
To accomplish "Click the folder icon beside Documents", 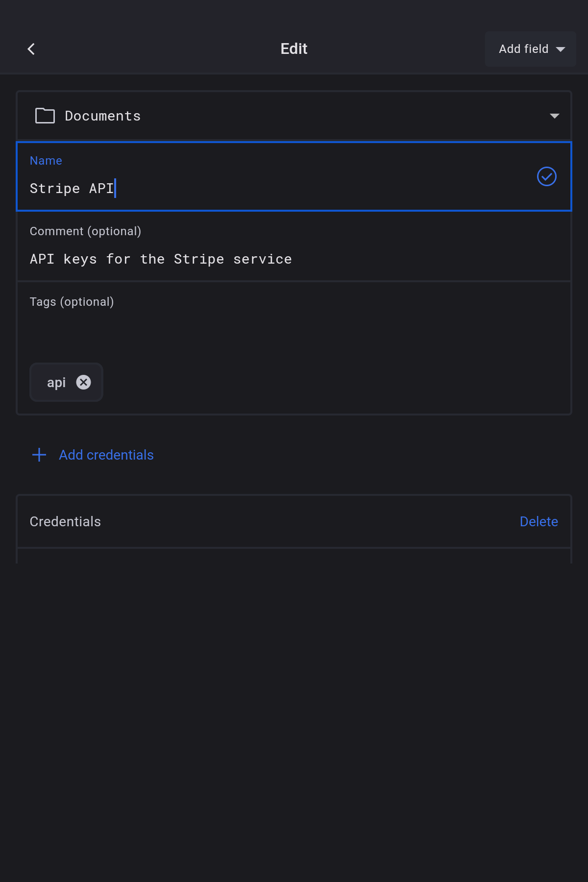I will coord(45,116).
